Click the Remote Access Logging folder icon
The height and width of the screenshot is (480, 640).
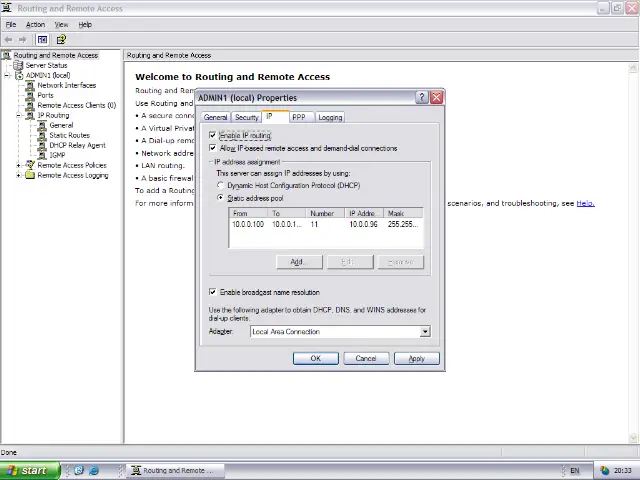tap(30, 176)
